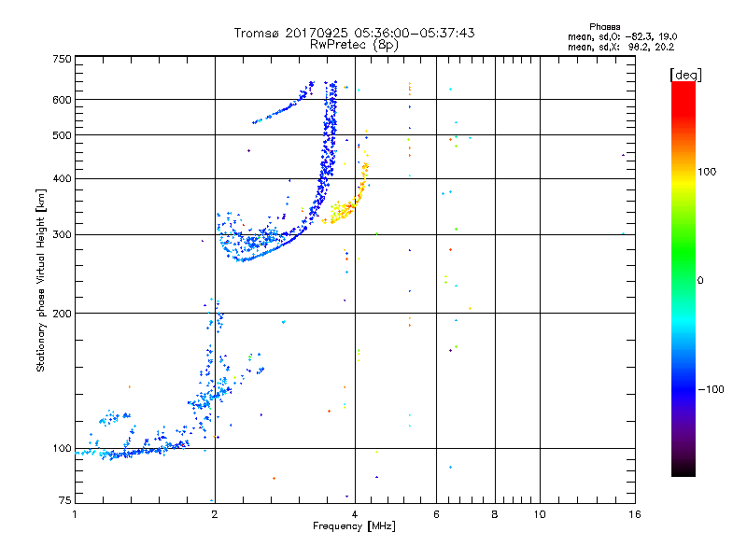Click the phase colorbar gradient strip
This screenshot has width=747, height=560.
(x=684, y=278)
